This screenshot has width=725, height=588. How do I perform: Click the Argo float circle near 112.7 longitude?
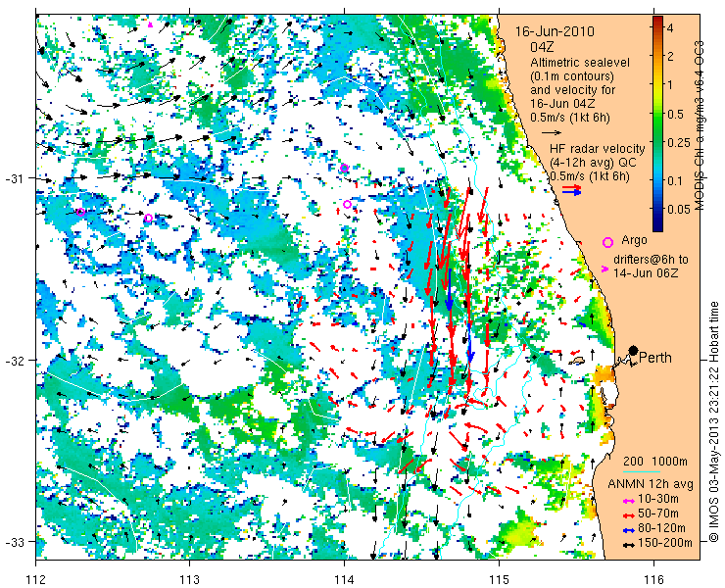(x=148, y=219)
